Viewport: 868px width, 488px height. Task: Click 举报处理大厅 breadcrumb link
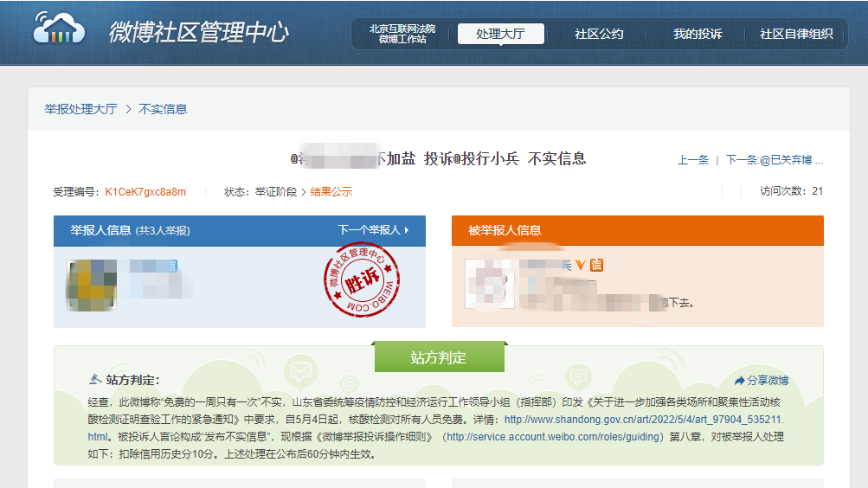[80, 109]
